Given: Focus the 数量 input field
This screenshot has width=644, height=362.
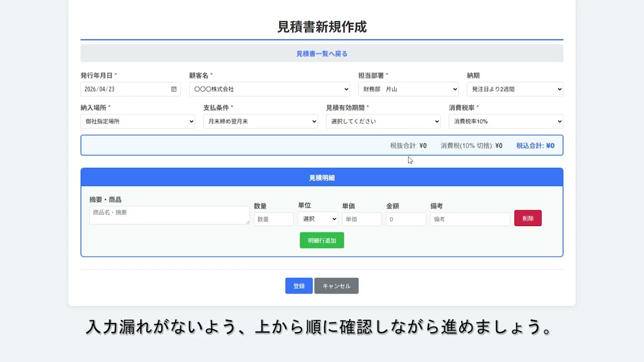Looking at the screenshot, I should point(273,219).
